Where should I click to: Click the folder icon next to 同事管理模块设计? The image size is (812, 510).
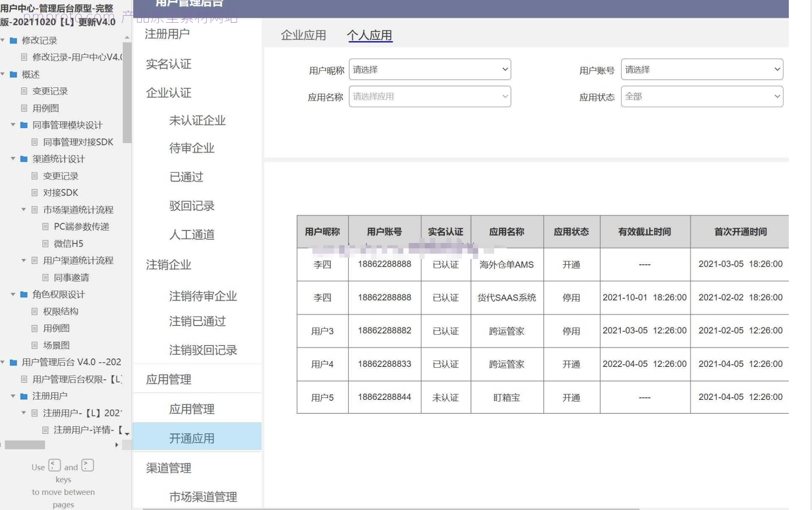point(24,125)
